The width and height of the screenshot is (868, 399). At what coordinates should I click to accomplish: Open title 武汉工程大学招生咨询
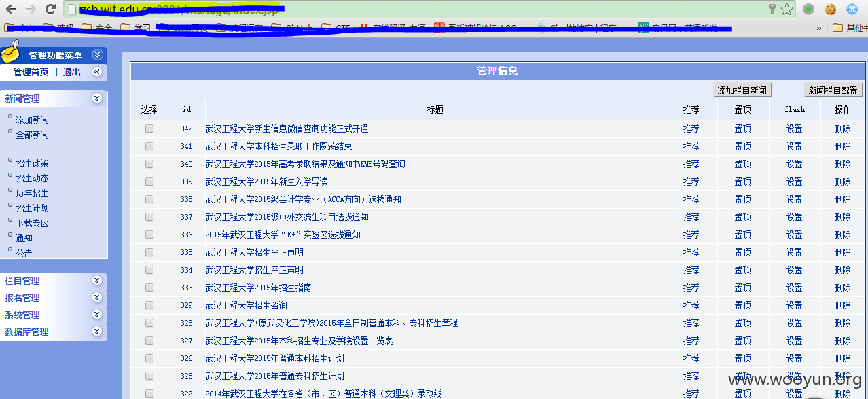[x=246, y=305]
